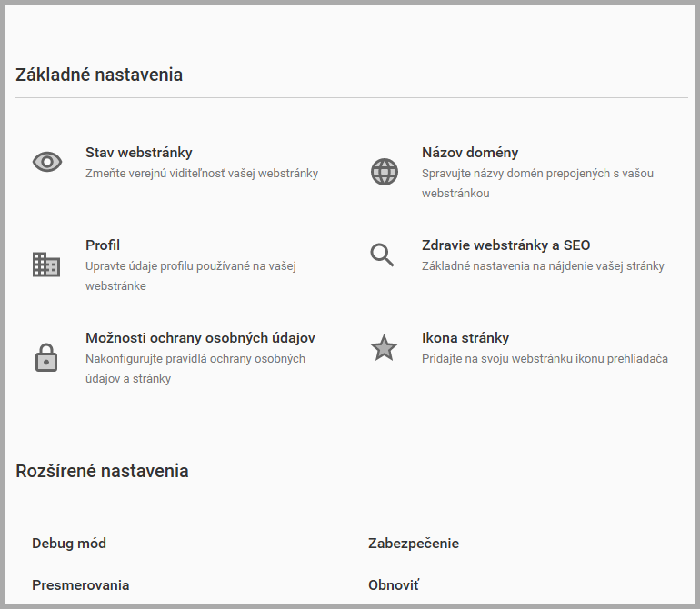Click the building icon beside Profil
Screen dimensions: 700x609
pos(46,265)
